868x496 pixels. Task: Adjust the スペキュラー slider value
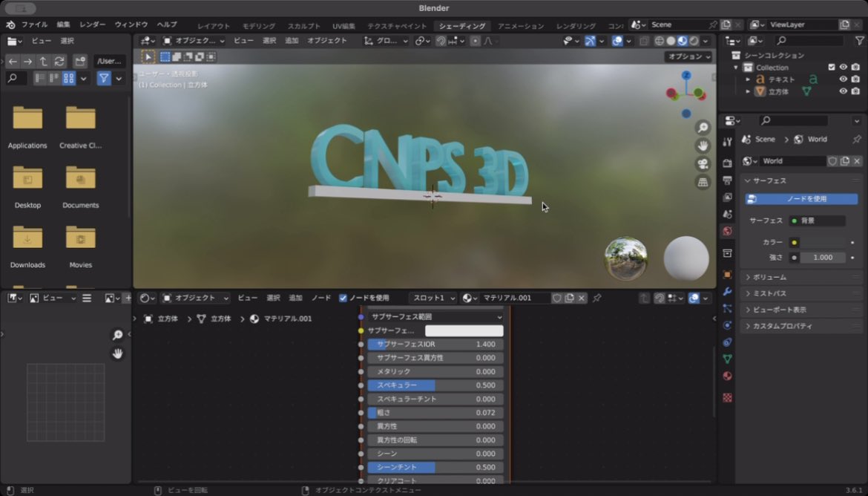click(x=435, y=385)
